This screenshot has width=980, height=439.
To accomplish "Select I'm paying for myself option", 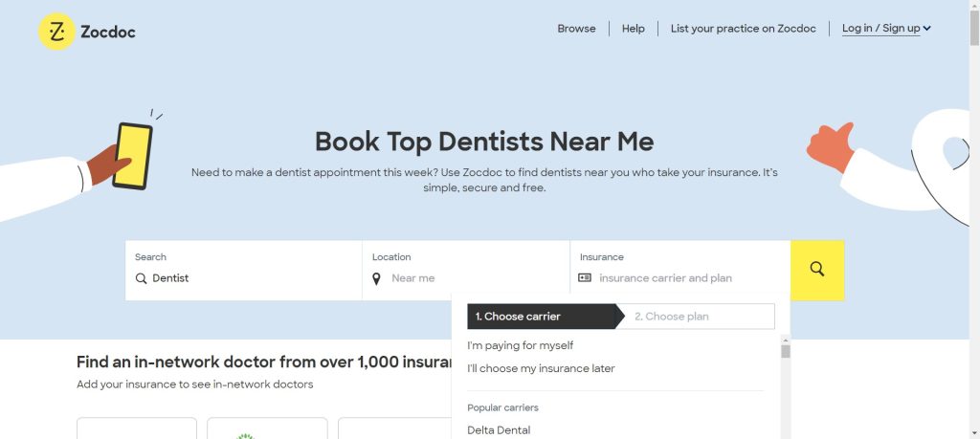I will [521, 345].
